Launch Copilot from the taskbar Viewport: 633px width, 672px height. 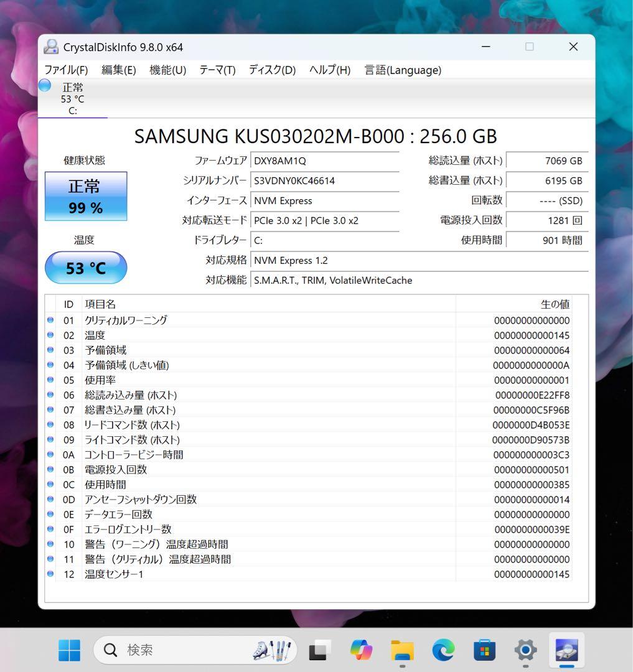[x=361, y=650]
